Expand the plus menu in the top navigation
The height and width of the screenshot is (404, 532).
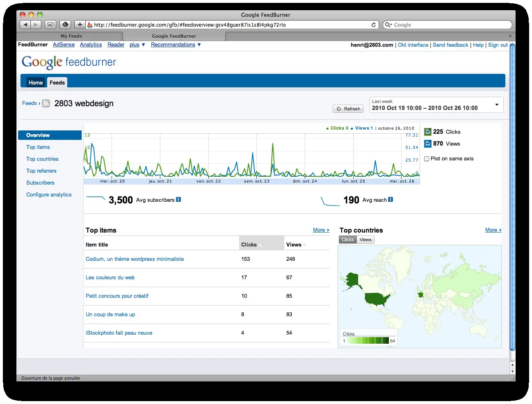[x=137, y=45]
